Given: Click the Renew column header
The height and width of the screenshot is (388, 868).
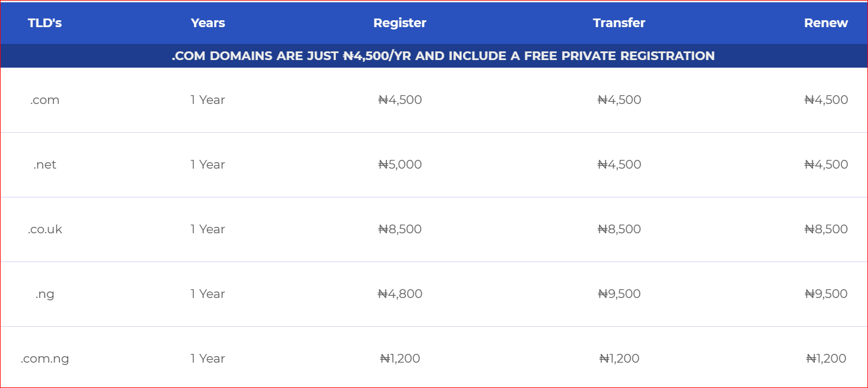Looking at the screenshot, I should click(825, 23).
